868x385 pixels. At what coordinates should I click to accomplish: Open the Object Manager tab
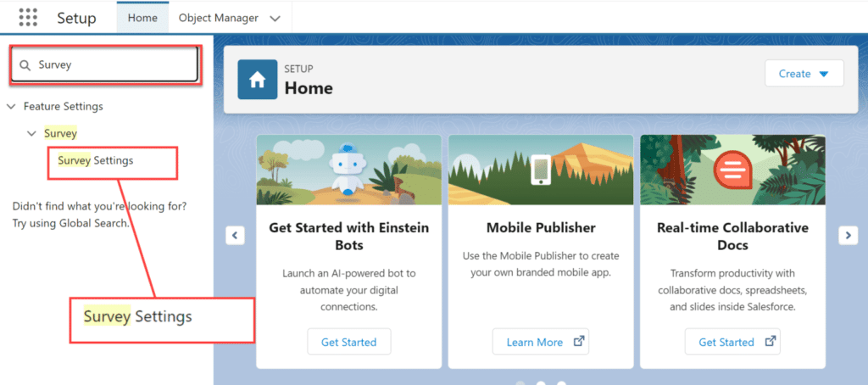click(x=218, y=18)
